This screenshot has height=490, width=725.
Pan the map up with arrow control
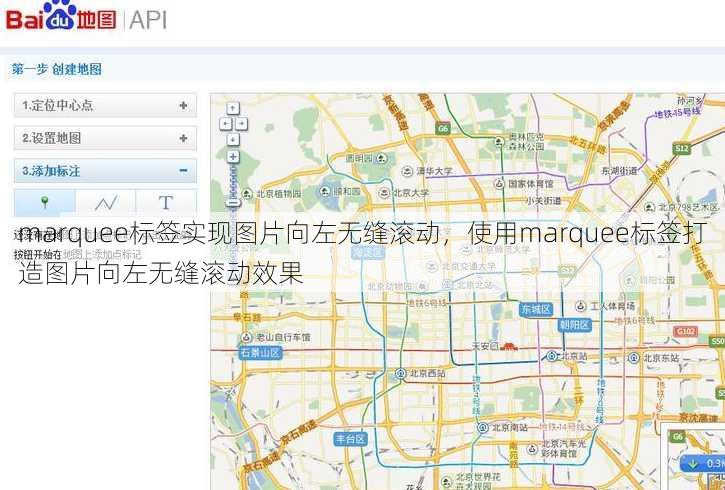233,108
